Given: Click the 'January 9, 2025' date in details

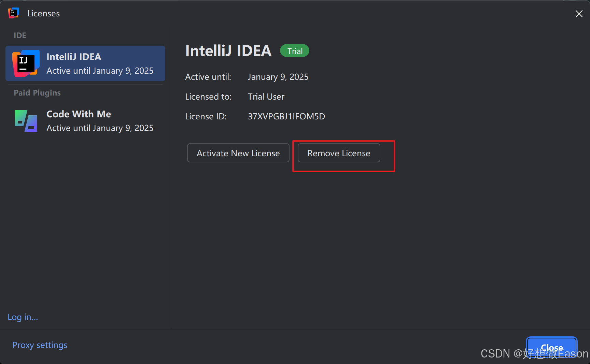Looking at the screenshot, I should 278,77.
